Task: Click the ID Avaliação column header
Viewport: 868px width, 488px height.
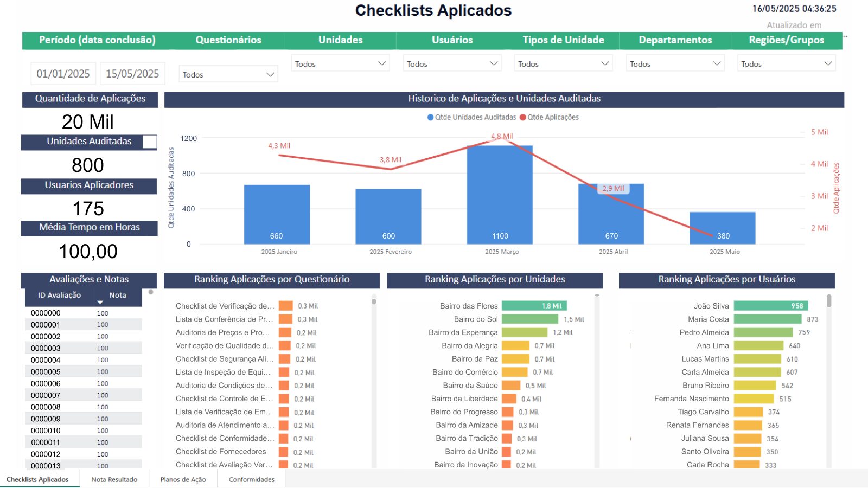Action: (x=59, y=295)
